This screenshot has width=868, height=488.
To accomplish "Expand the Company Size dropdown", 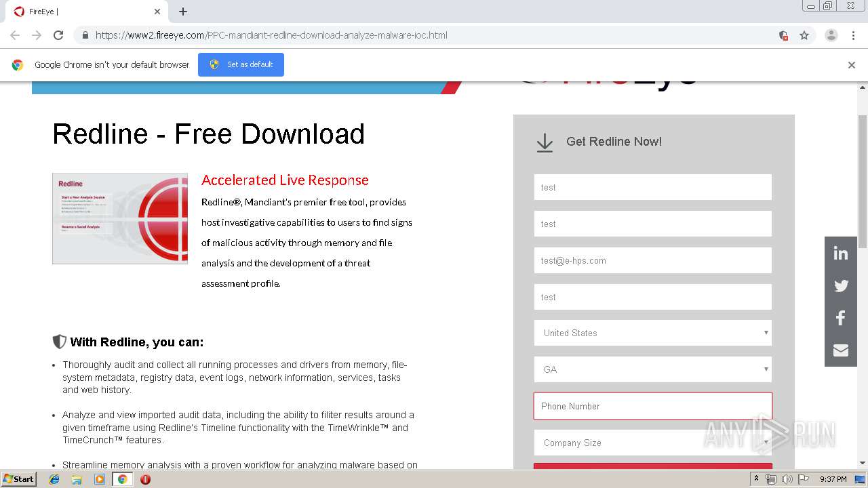I will 653,443.
